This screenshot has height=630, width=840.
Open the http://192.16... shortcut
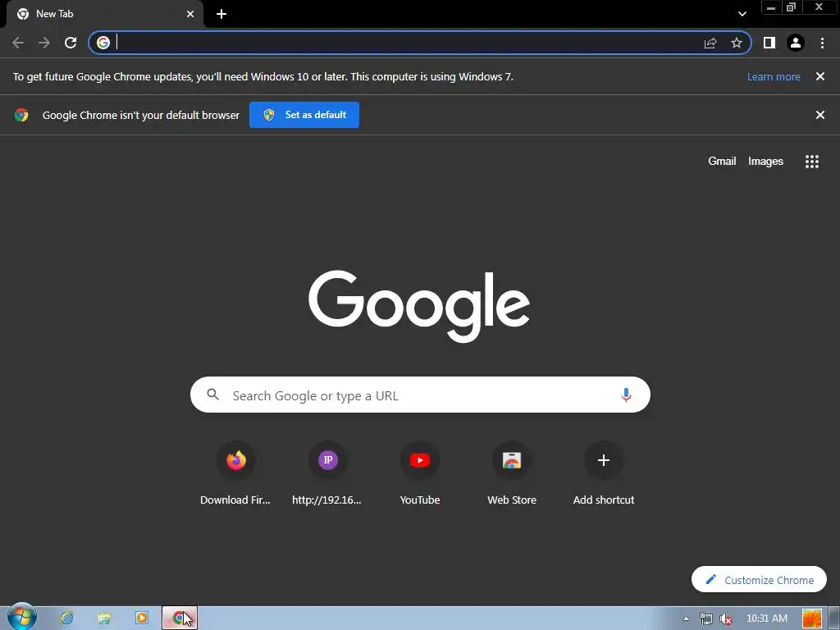(327, 474)
